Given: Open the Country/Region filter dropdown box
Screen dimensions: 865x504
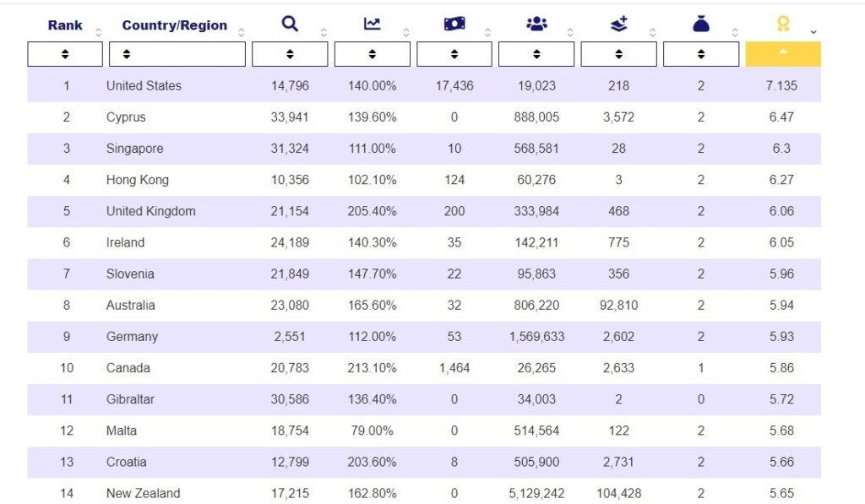Looking at the screenshot, I should pos(177,54).
